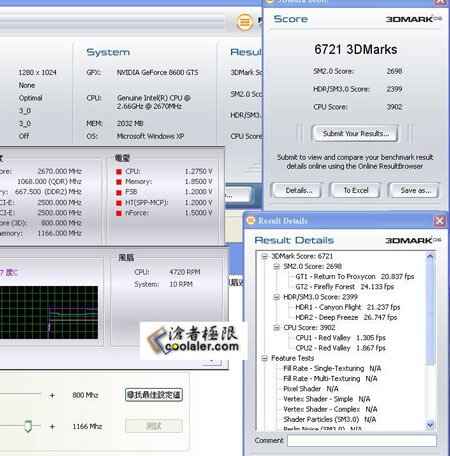Click the Microsoft Windows XP text
The image size is (450, 456).
tap(150, 136)
